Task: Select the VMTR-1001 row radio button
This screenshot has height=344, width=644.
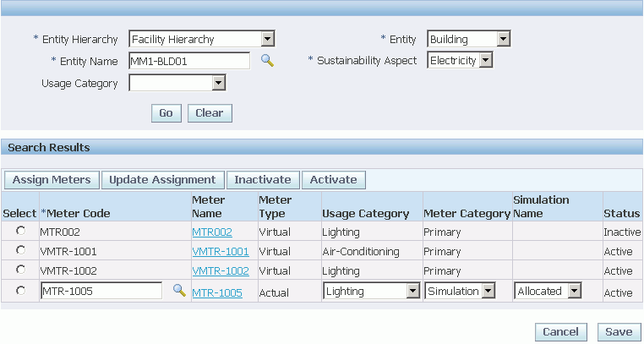Action: [x=20, y=250]
